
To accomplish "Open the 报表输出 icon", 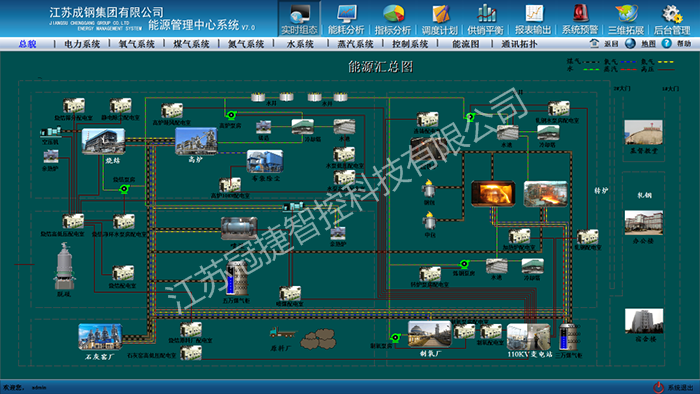I will click(x=533, y=13).
